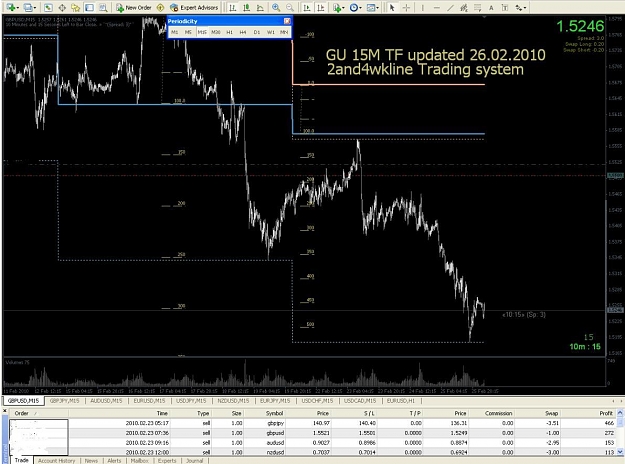Select the equidistant channel tool
The width and height of the screenshot is (625, 464).
coord(464,8)
